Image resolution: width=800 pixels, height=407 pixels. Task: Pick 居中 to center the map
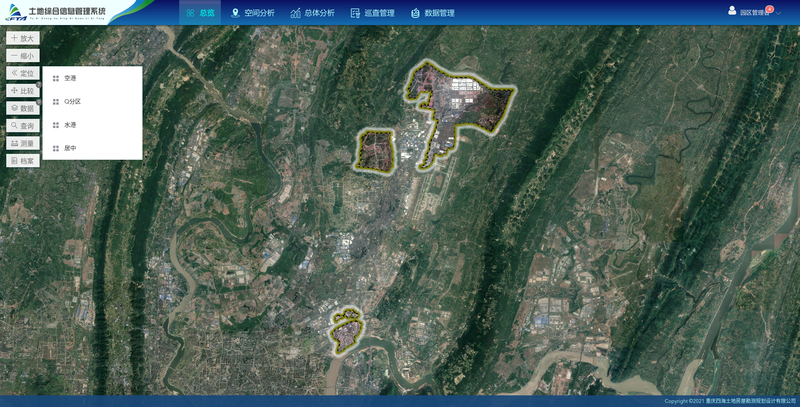(x=92, y=148)
